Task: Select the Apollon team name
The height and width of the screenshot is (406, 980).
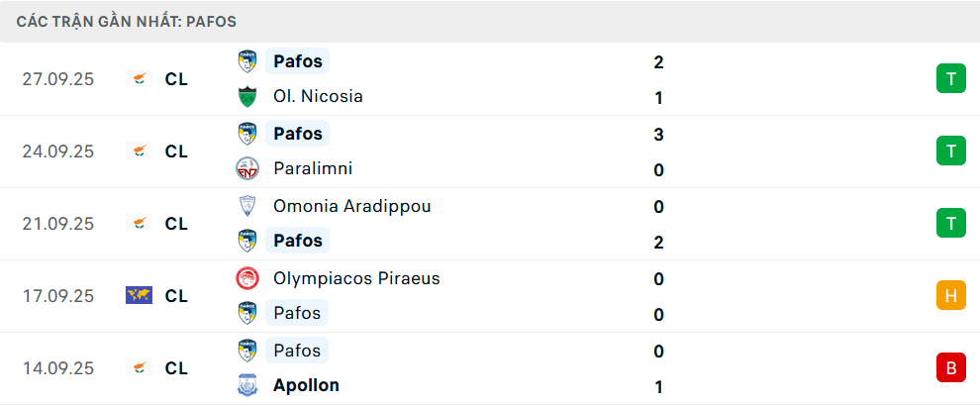Action: pyautogui.click(x=306, y=386)
